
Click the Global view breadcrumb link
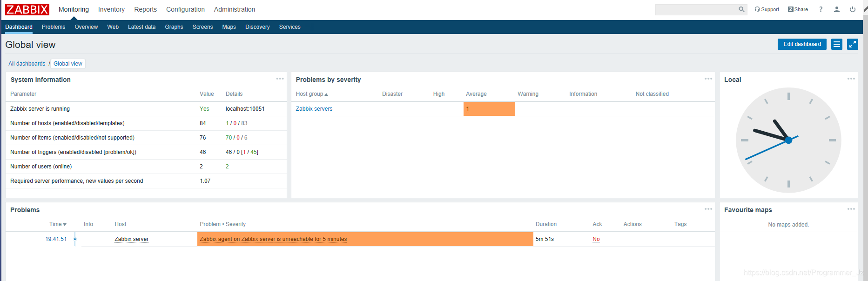pyautogui.click(x=68, y=64)
